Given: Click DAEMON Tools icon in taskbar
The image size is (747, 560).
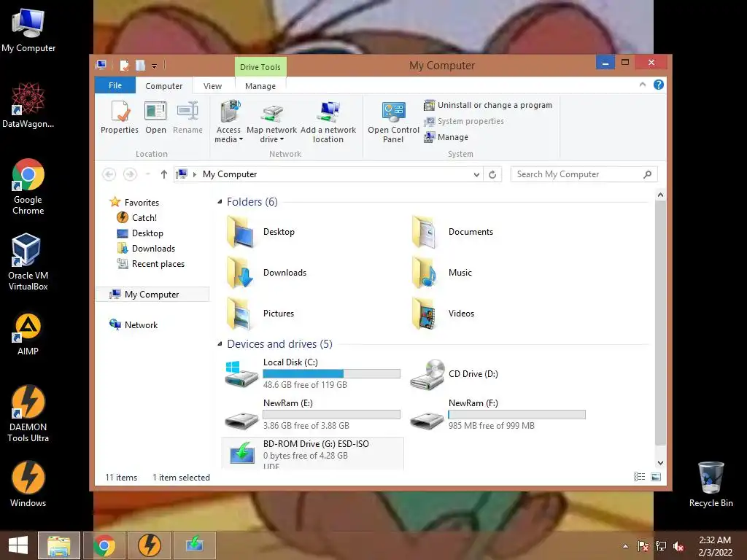Looking at the screenshot, I should 149,545.
